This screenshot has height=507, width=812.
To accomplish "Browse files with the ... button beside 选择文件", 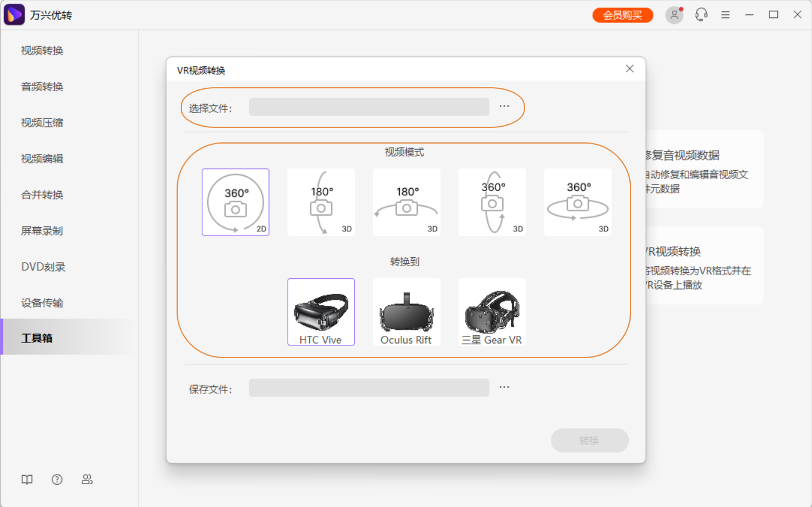I will pyautogui.click(x=504, y=106).
